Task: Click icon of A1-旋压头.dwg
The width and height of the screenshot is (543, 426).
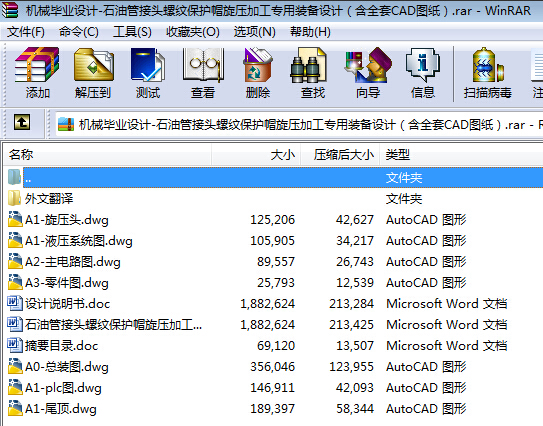Action: (x=15, y=219)
